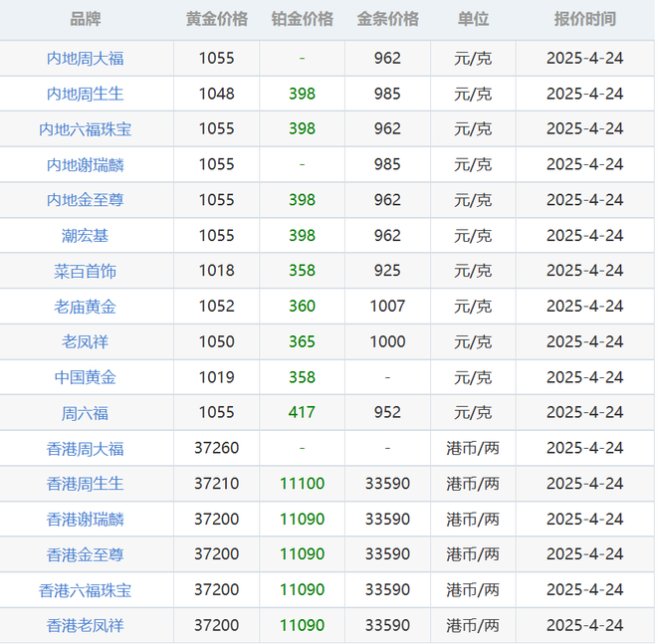Open the 潮宏基 brand link
This screenshot has width=657, height=644.
[85, 236]
